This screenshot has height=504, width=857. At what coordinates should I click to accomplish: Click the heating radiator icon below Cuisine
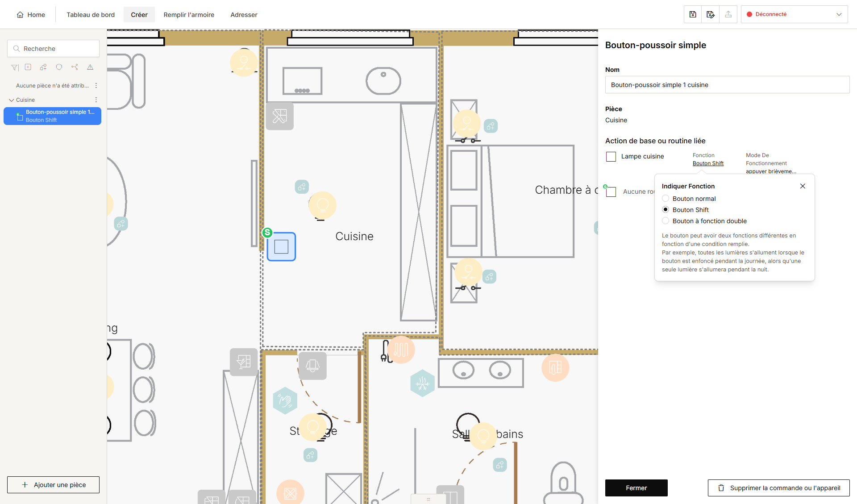pos(401,350)
